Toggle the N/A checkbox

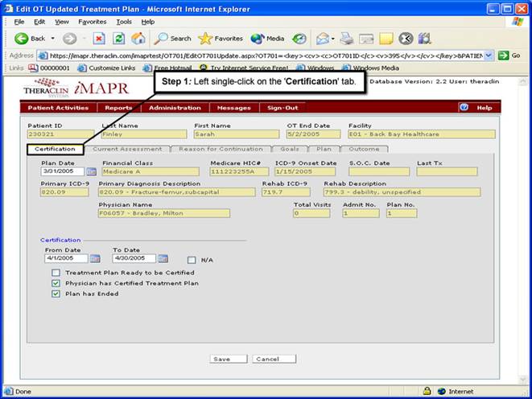coord(191,260)
